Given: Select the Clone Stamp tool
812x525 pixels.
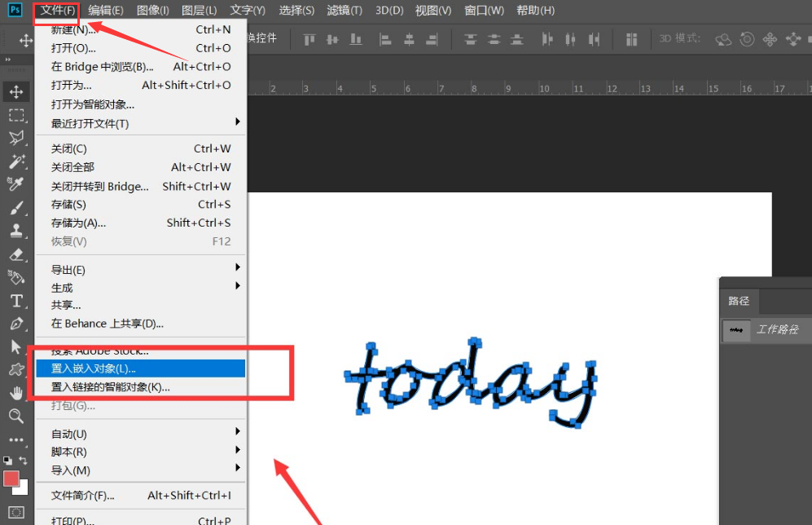Looking at the screenshot, I should pyautogui.click(x=16, y=231).
